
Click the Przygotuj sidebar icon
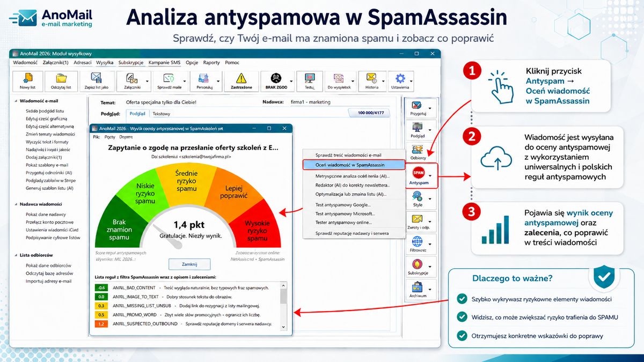(418, 106)
